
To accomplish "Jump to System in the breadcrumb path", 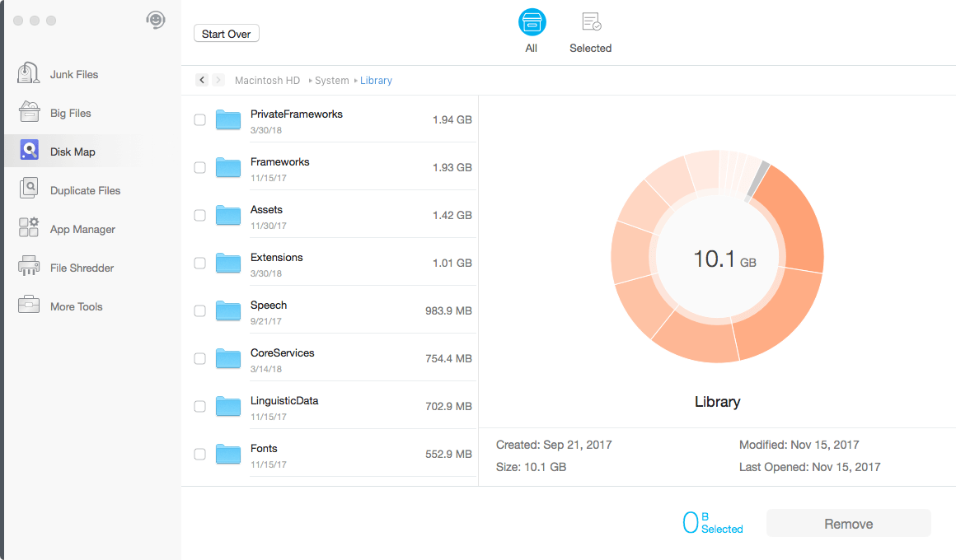I will [x=331, y=80].
